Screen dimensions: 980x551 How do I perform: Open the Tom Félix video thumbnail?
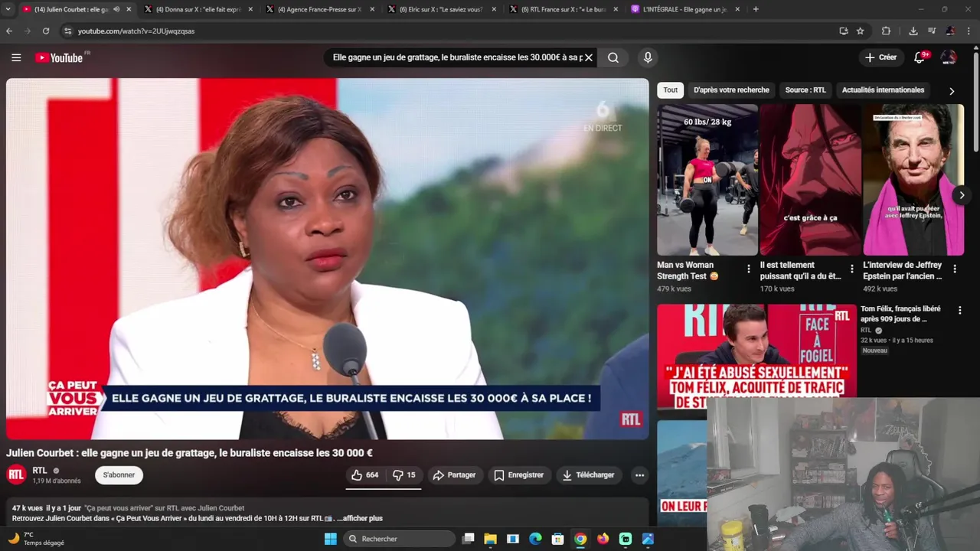pyautogui.click(x=756, y=357)
